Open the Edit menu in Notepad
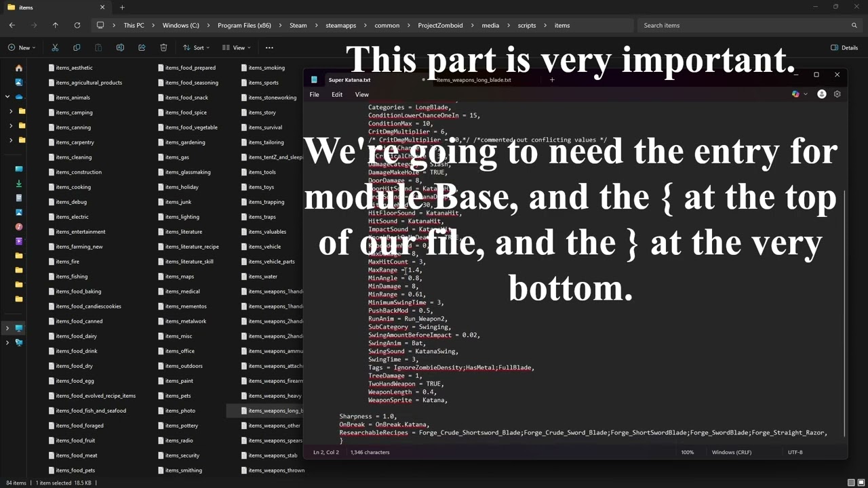The image size is (868, 488). (x=337, y=94)
